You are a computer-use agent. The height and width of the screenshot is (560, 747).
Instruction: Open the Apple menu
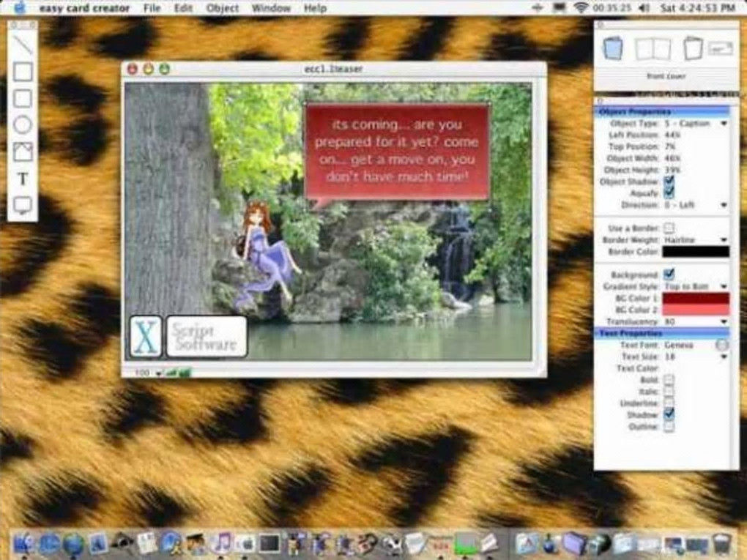(x=20, y=7)
